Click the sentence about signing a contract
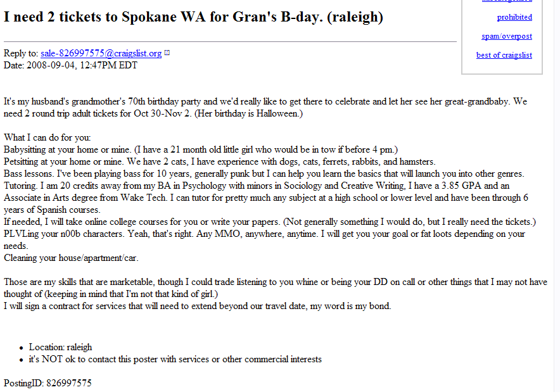The height and width of the screenshot is (392, 560). tap(198, 306)
